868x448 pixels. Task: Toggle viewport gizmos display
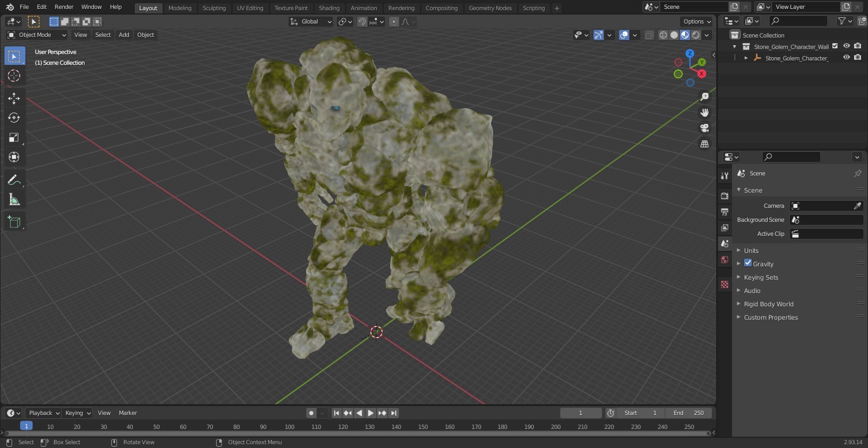click(x=599, y=35)
